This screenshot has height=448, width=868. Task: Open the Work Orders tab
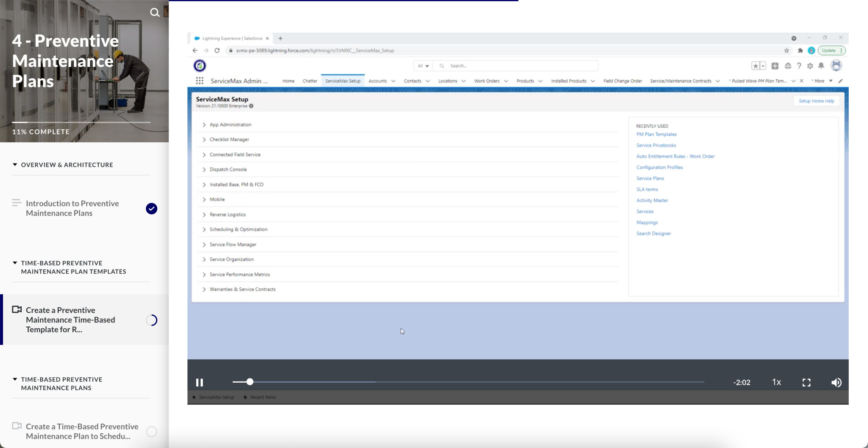[487, 81]
